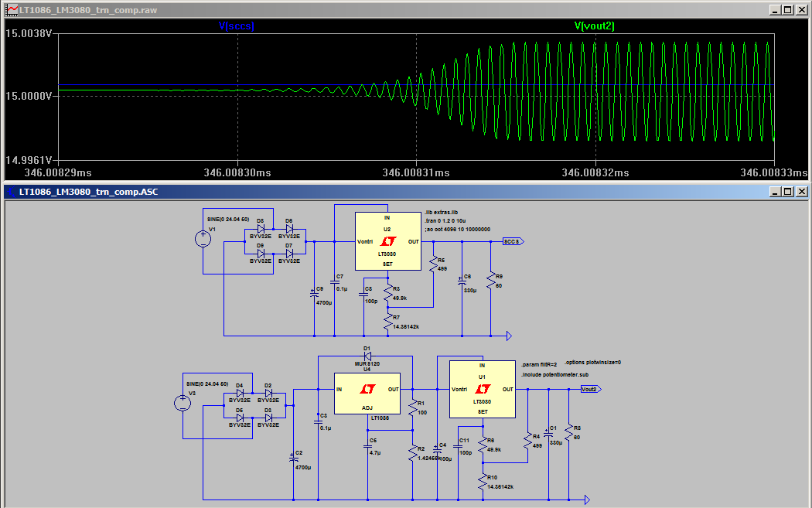This screenshot has width=812, height=508.
Task: Select capacitor C4 near U1 input
Action: (x=437, y=451)
